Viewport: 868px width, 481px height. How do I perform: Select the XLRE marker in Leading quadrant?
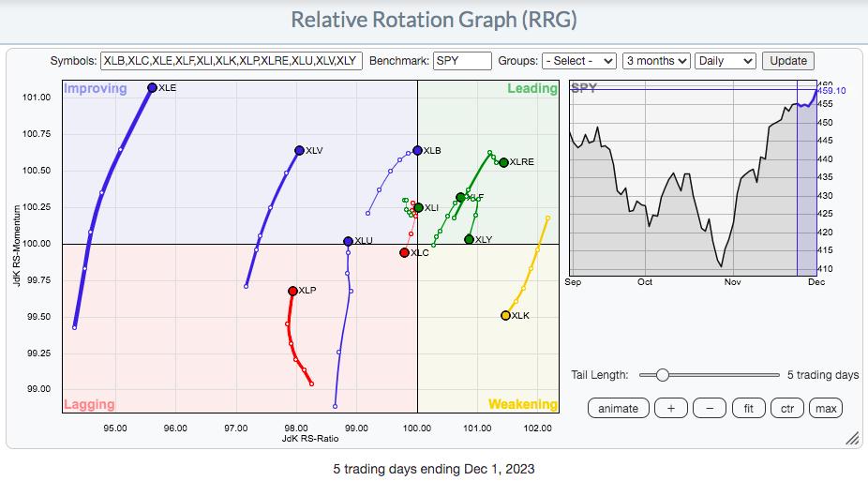point(503,162)
